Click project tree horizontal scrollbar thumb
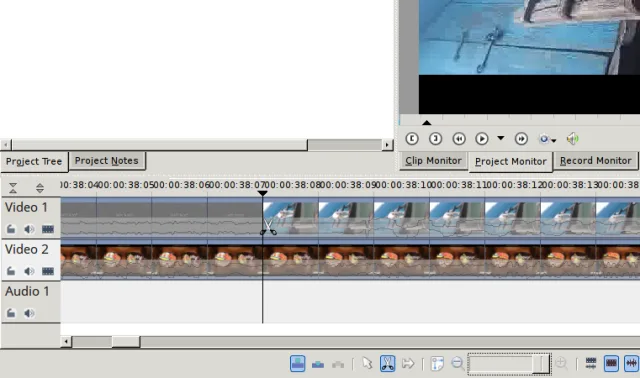The image size is (640, 378). coord(159,145)
